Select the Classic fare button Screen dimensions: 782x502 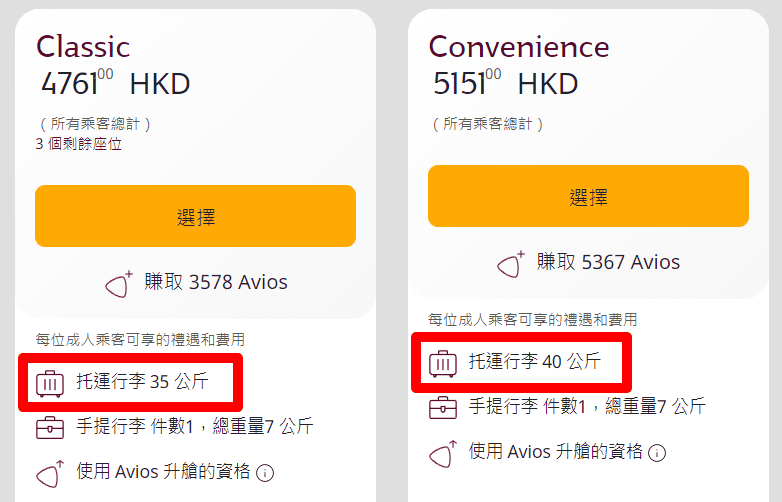click(195, 216)
